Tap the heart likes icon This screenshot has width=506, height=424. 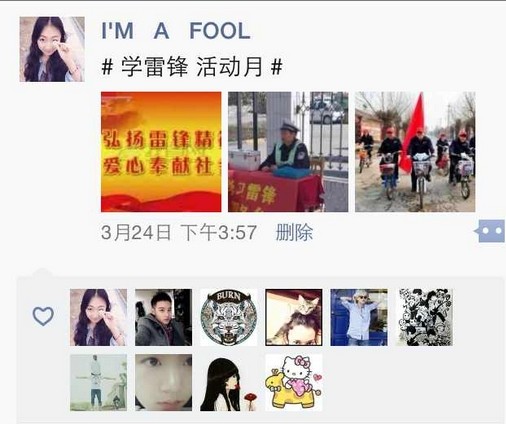(x=43, y=316)
